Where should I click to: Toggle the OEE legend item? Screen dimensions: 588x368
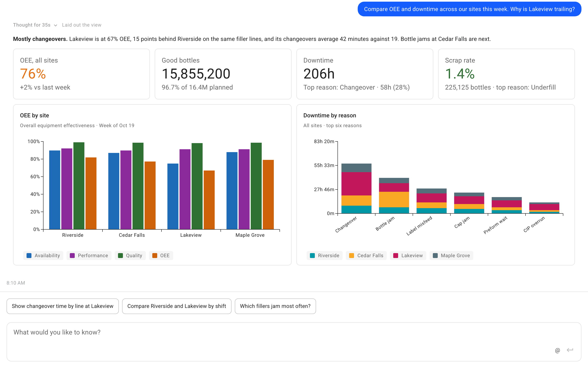pyautogui.click(x=161, y=256)
